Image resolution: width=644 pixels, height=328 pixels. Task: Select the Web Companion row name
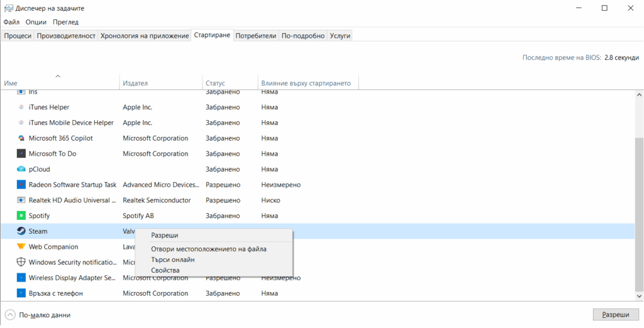click(53, 247)
